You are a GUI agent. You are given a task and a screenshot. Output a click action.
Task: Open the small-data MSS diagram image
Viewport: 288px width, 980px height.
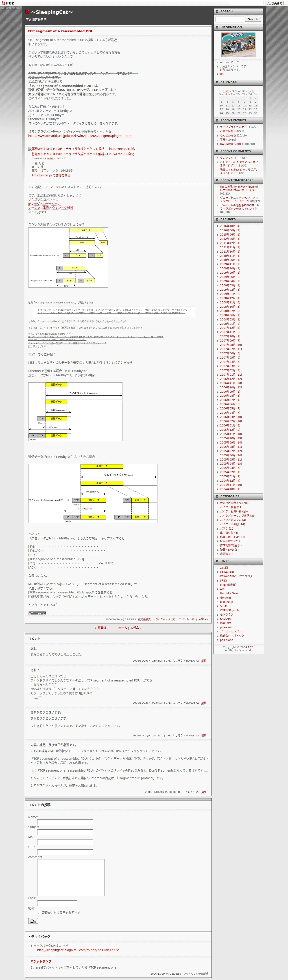pyautogui.click(x=75, y=412)
